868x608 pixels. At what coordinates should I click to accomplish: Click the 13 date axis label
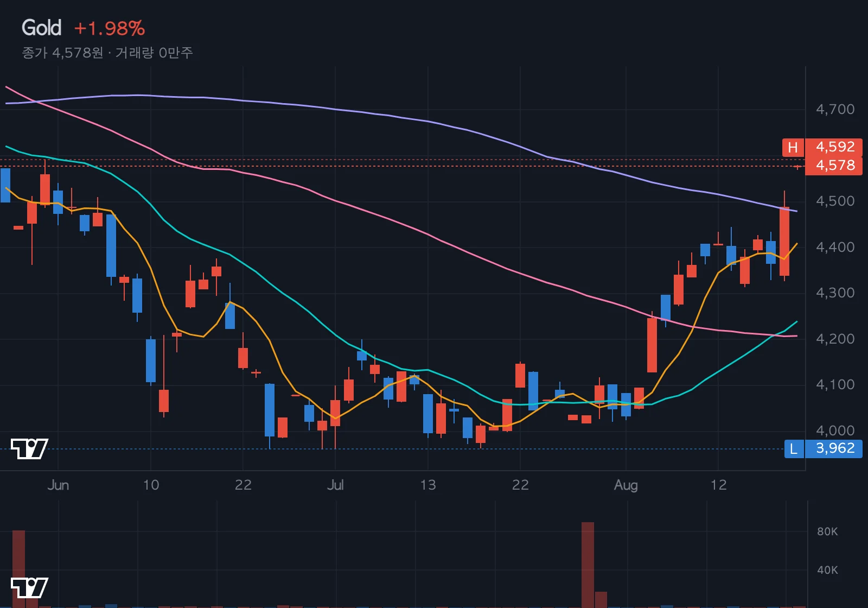pos(428,485)
